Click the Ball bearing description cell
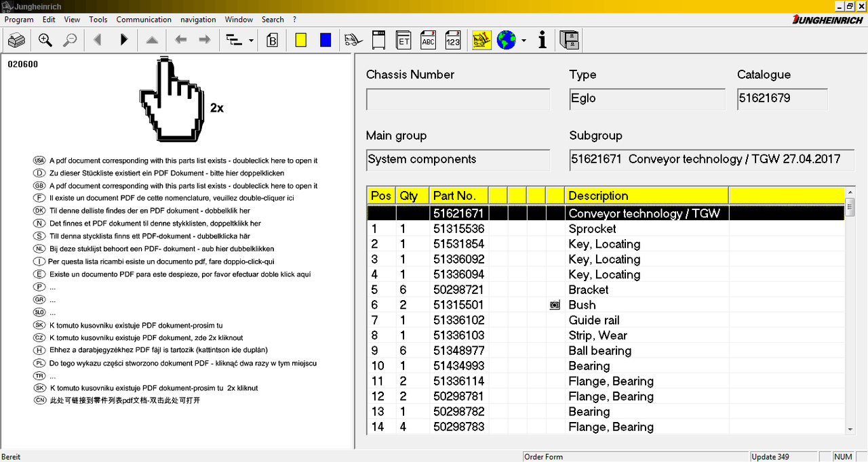 click(x=647, y=351)
